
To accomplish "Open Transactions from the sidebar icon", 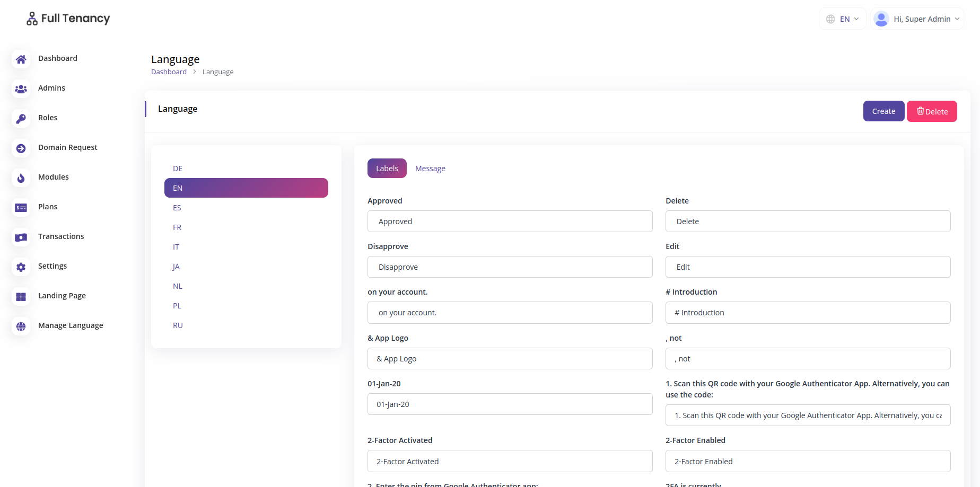I will tap(21, 237).
